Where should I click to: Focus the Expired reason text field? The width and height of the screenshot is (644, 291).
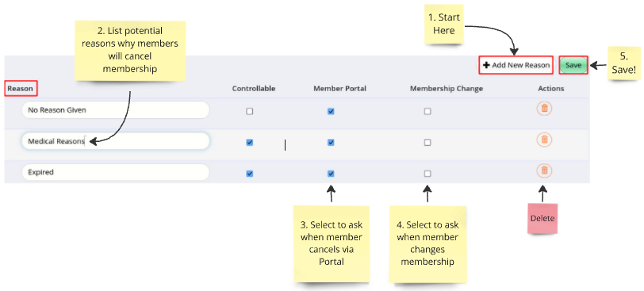116,172
